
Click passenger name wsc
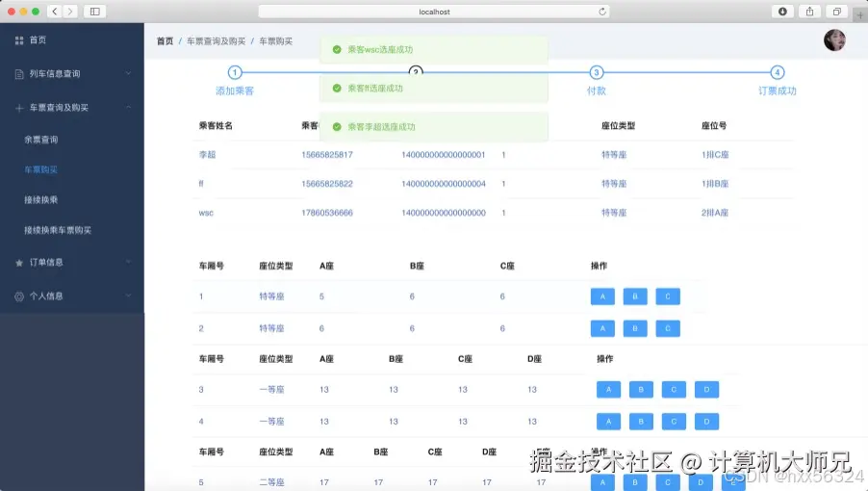tap(206, 213)
